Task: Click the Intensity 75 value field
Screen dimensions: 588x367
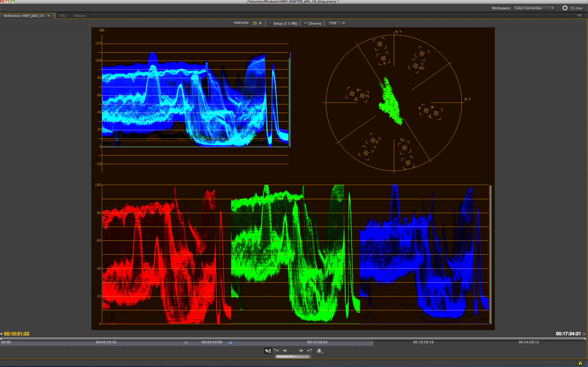Action: tap(254, 23)
